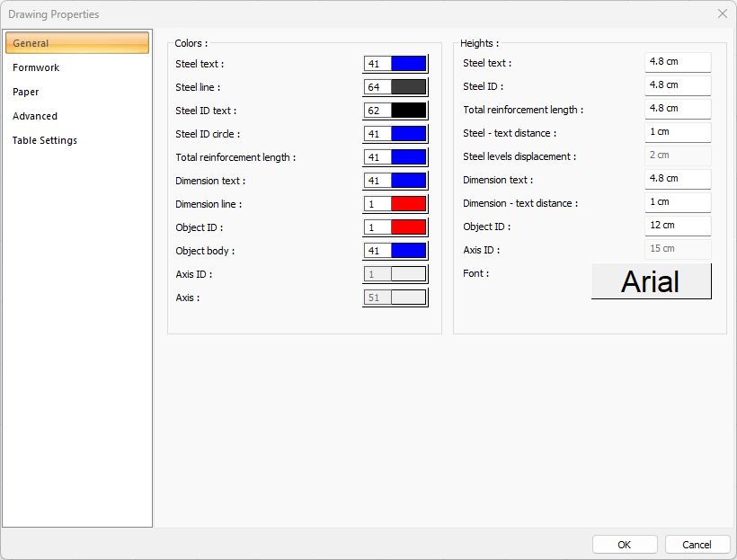Click the Dimension line red color swatch
The width and height of the screenshot is (737, 560).
408,204
